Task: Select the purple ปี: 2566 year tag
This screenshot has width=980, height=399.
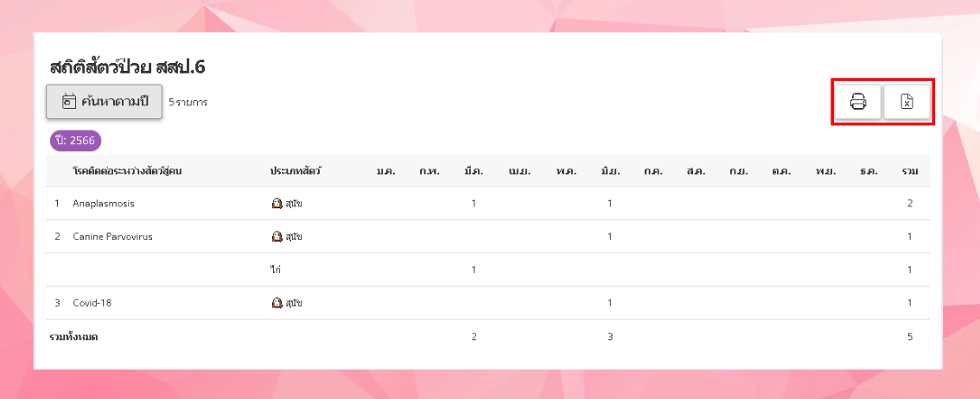Action: point(76,140)
